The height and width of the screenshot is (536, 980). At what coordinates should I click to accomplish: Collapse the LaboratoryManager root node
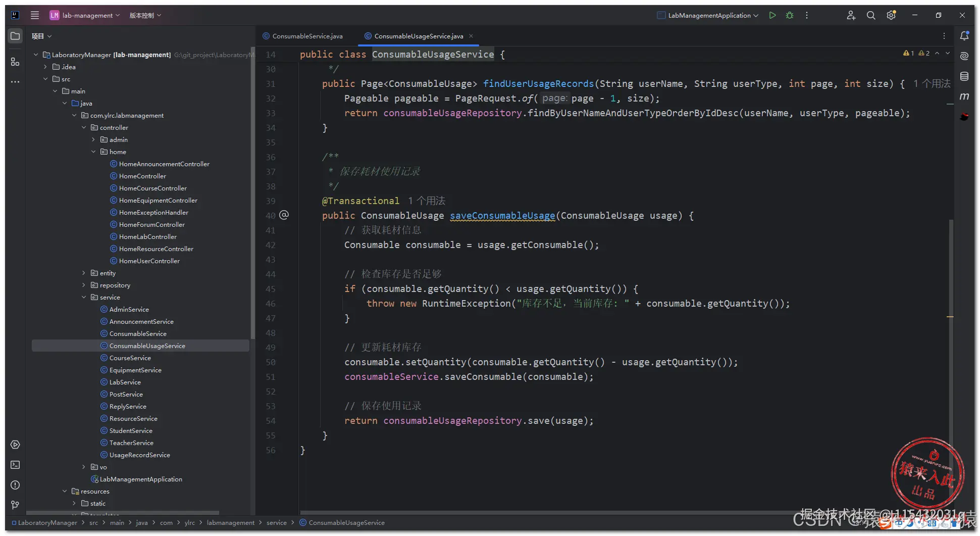click(36, 55)
